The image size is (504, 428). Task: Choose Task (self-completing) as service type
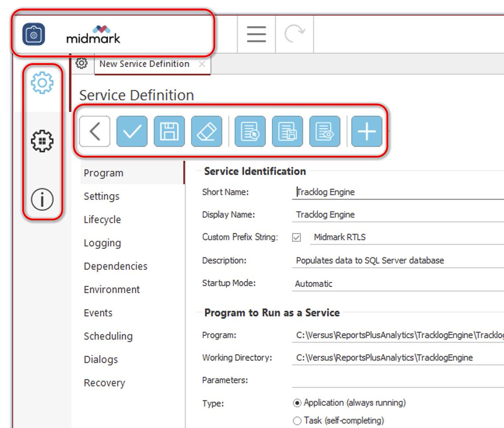pos(297,421)
